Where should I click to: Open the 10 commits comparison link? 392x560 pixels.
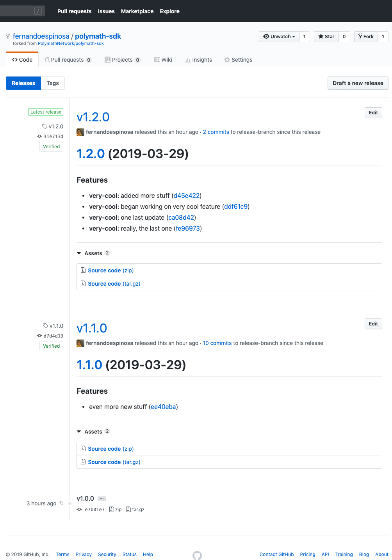coord(217,343)
